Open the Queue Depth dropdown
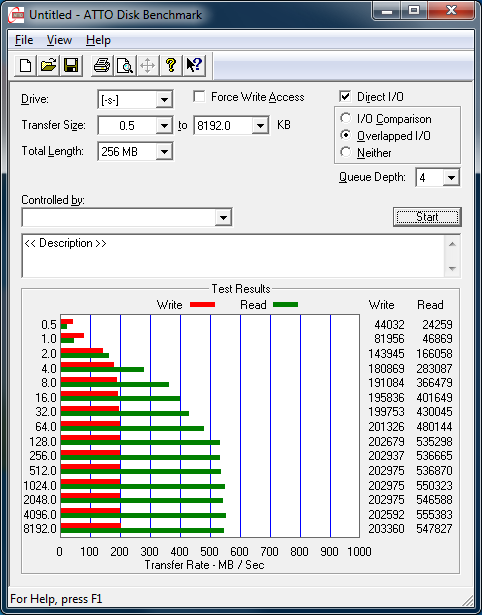482x615 pixels. tap(451, 178)
